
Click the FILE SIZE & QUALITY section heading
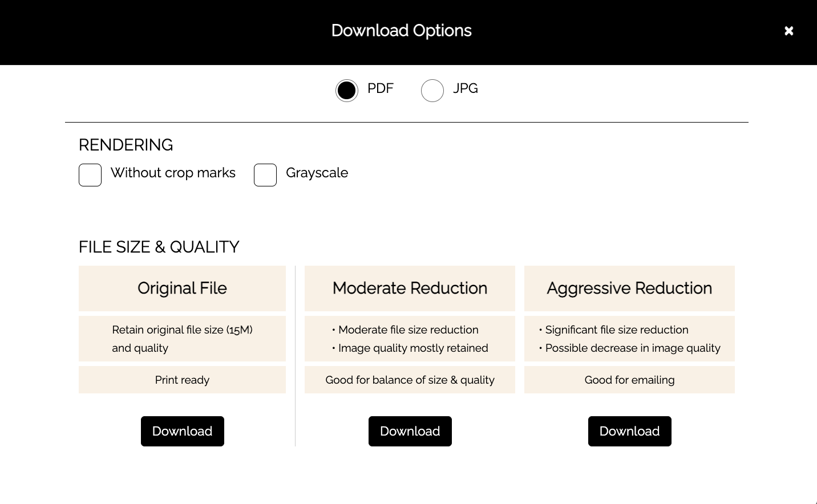coord(159,247)
